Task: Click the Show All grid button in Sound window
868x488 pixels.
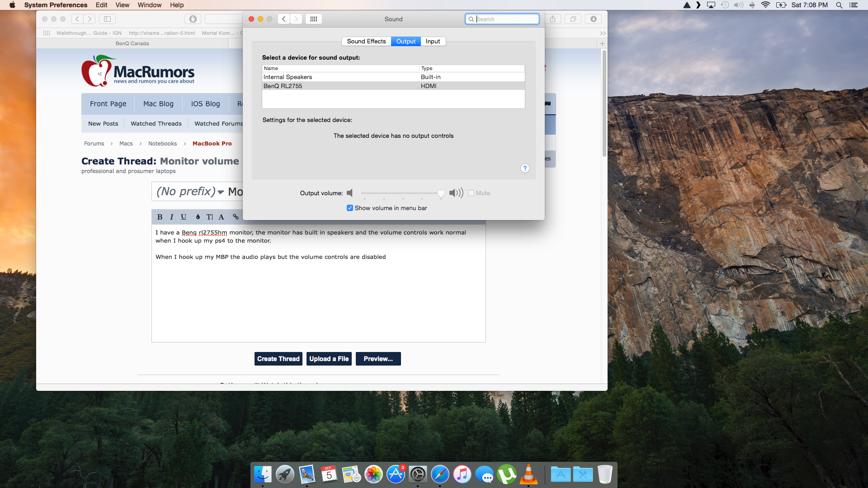Action: click(x=314, y=19)
